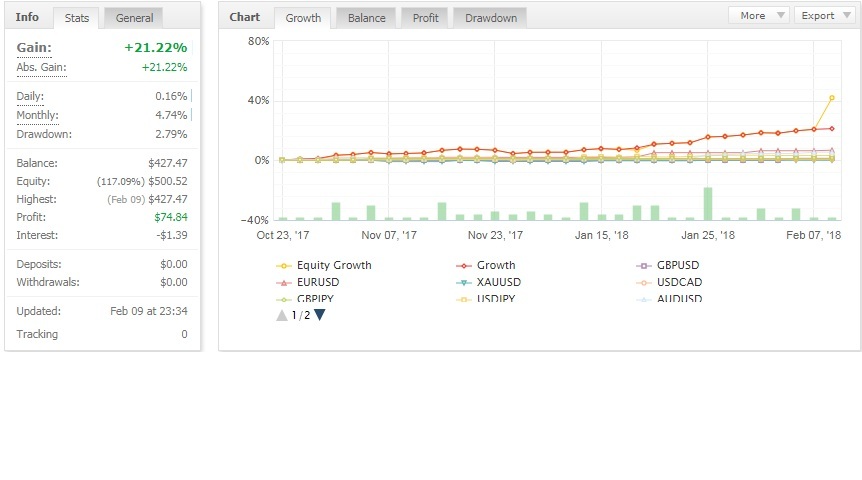Select the Interest value -$1.39
The image size is (862, 480).
click(x=172, y=235)
